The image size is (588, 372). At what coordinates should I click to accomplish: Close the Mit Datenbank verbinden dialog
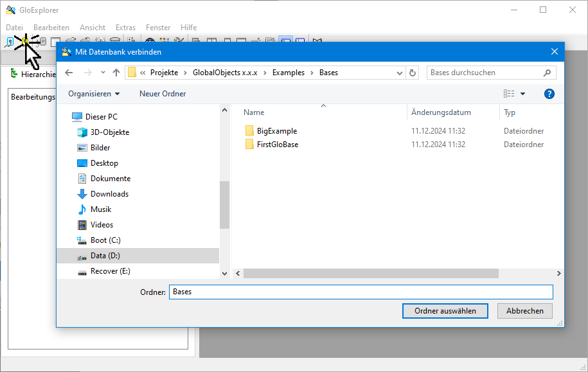tap(554, 52)
